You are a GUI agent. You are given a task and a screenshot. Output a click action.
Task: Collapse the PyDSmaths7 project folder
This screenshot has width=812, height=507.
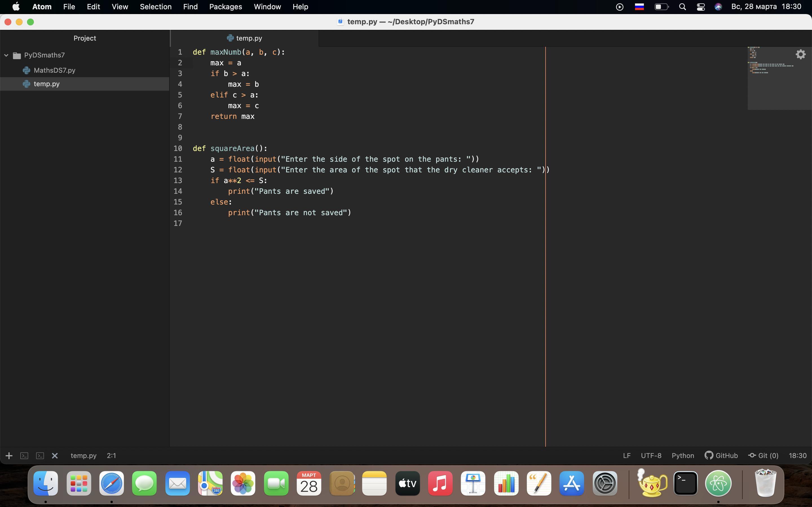coord(6,55)
